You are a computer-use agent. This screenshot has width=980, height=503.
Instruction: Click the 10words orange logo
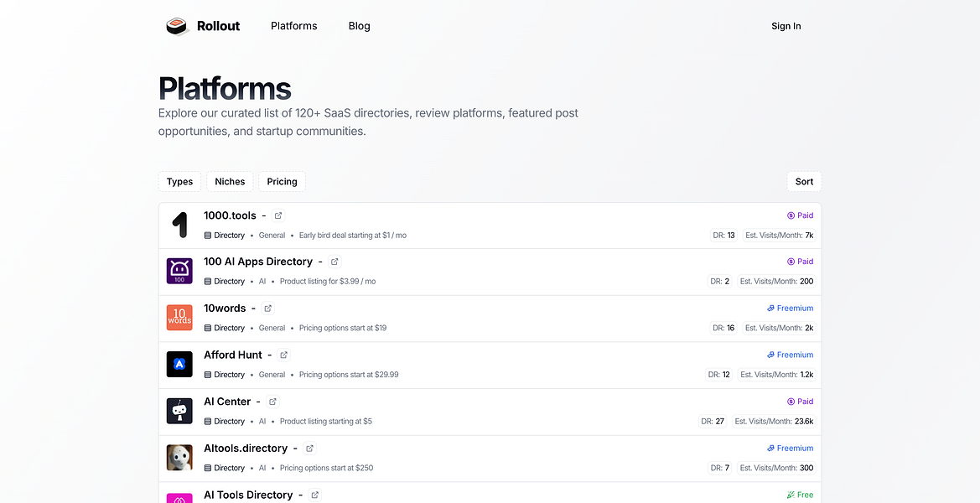(179, 318)
